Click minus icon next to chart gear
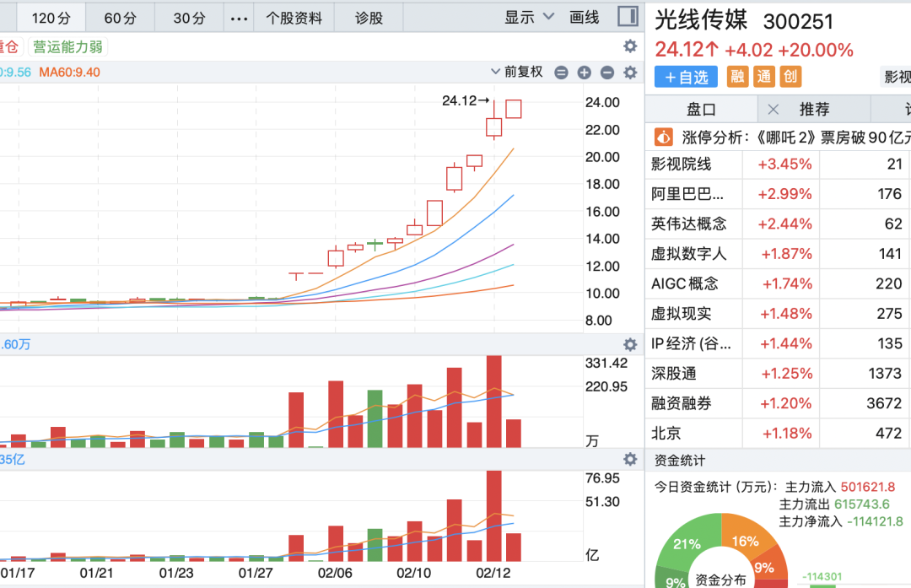 pyautogui.click(x=607, y=73)
